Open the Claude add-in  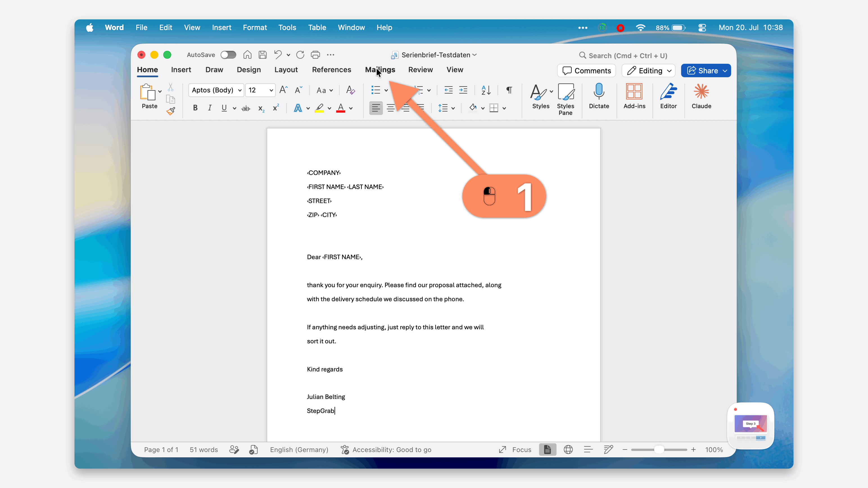click(701, 96)
